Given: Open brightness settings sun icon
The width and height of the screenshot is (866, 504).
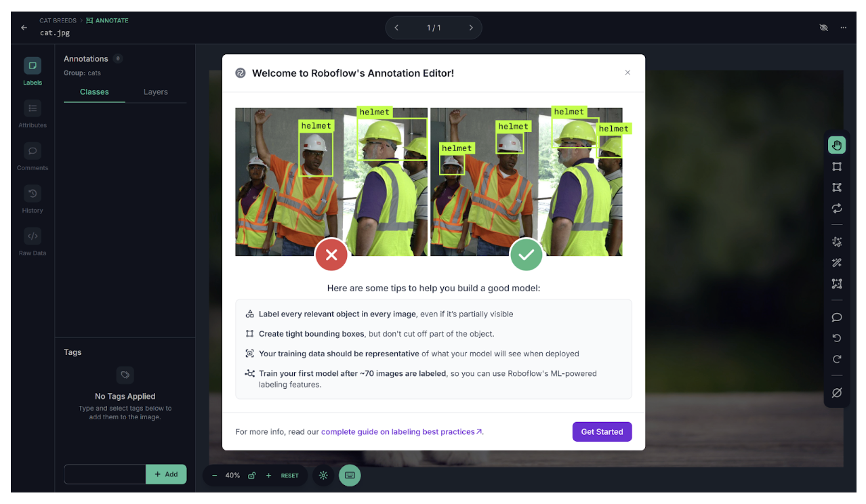Looking at the screenshot, I should click(324, 476).
